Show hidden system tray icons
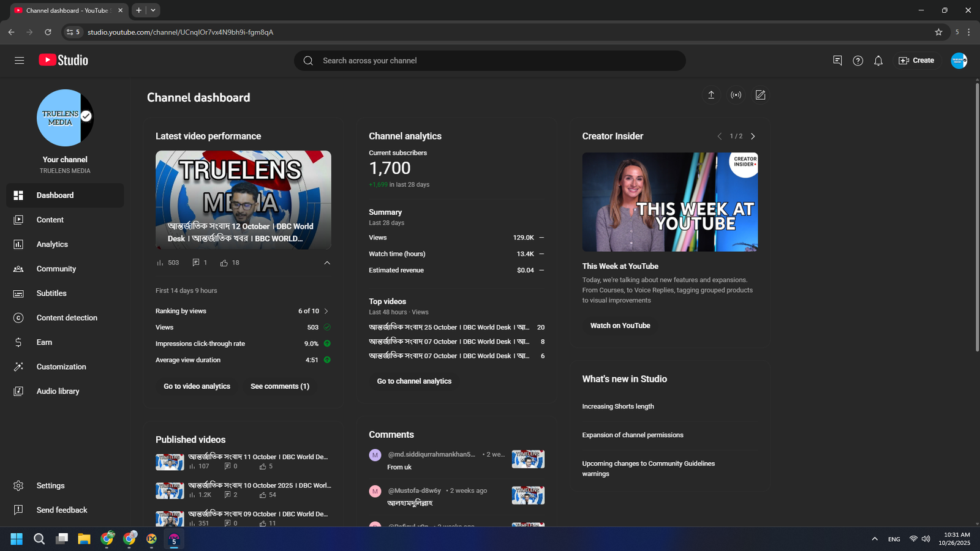This screenshot has width=980, height=551. tap(874, 539)
